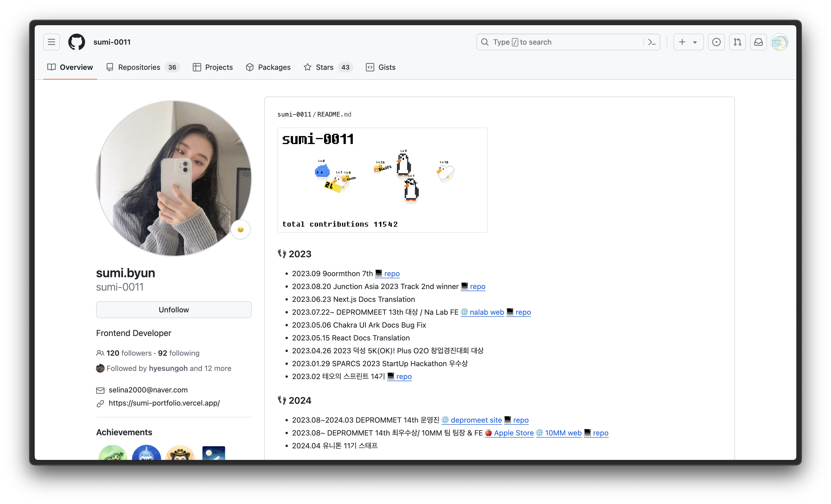Open the user avatar menu at top right
This screenshot has height=504, width=831.
coord(780,42)
